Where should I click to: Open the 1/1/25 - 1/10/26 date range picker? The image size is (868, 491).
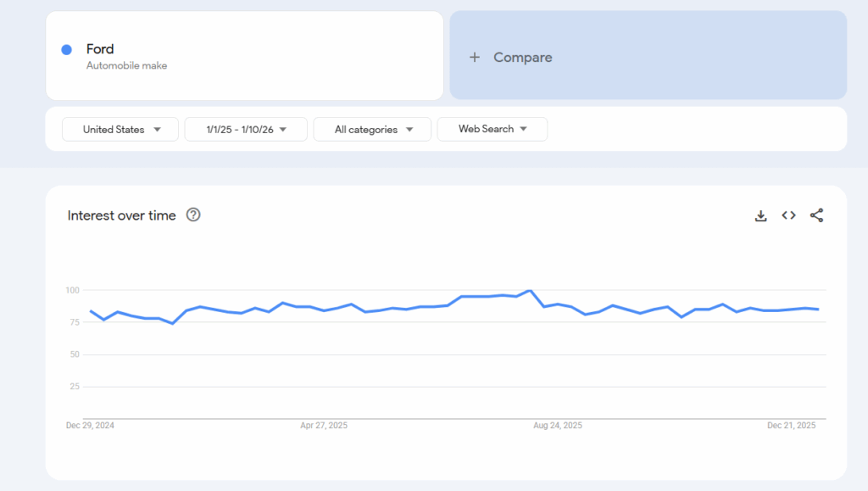pyautogui.click(x=245, y=129)
